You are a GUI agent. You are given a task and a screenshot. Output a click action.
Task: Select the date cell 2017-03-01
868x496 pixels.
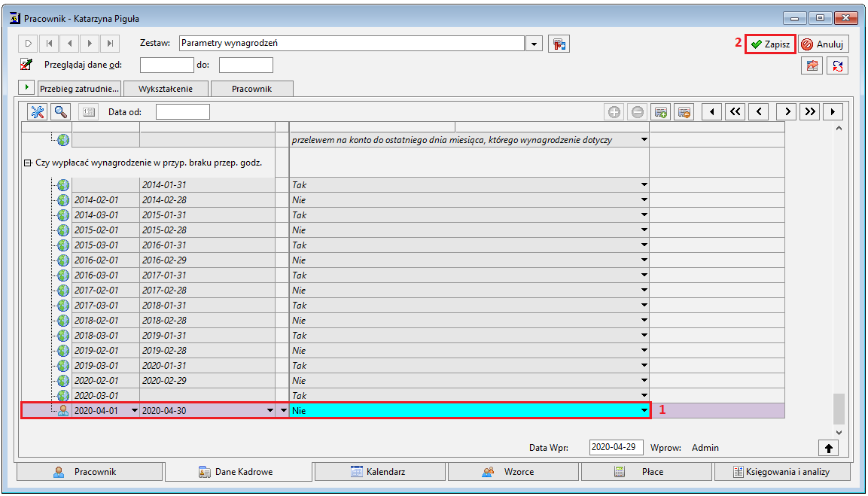coord(105,306)
